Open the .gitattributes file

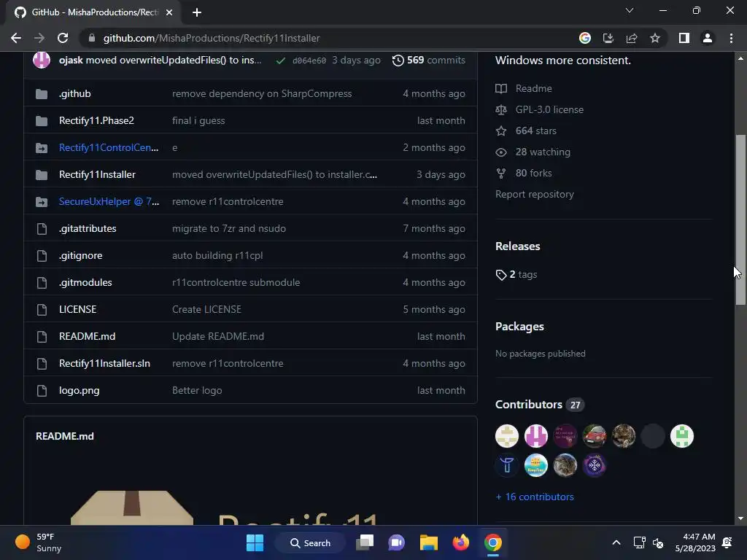88,228
